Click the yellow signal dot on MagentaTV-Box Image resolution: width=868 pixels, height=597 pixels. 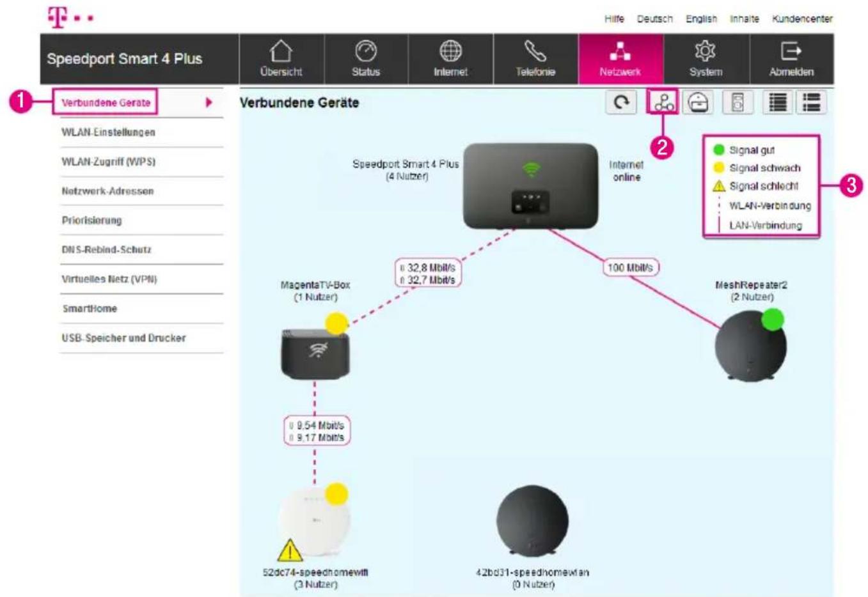(x=336, y=323)
